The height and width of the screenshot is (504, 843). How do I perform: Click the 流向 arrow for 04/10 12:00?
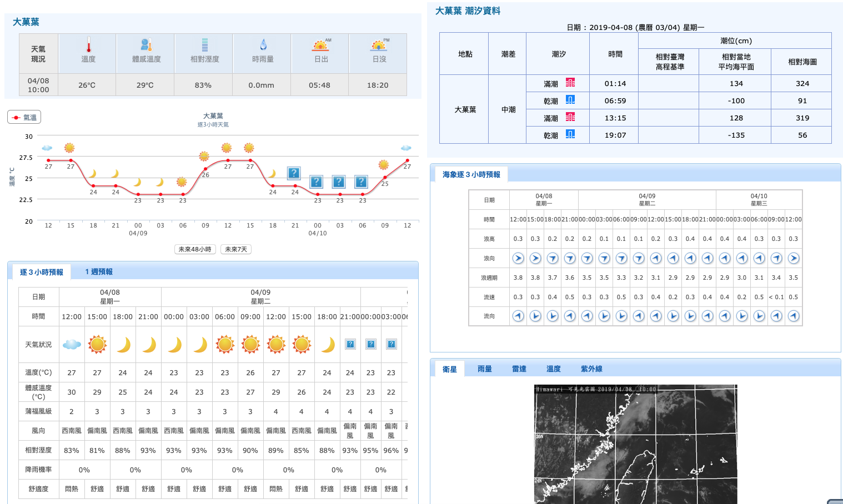[794, 316]
